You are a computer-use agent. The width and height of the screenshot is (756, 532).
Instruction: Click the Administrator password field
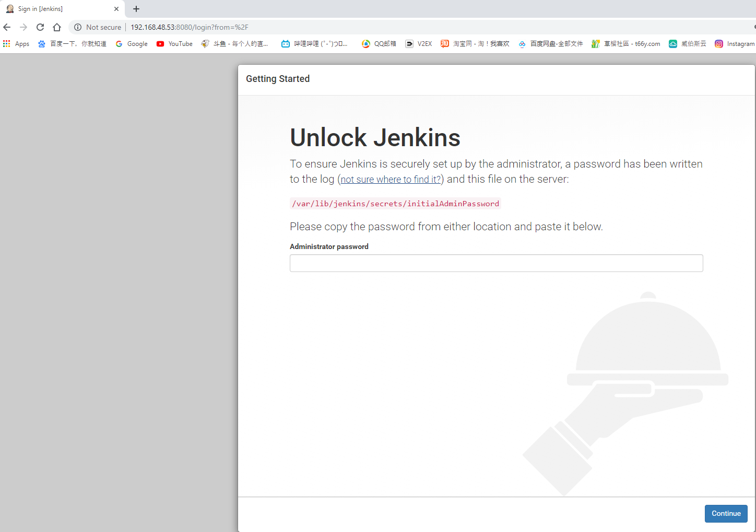pos(496,263)
